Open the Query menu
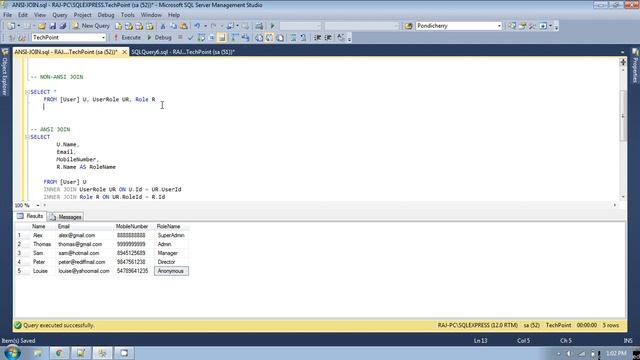Image resolution: width=640 pixels, height=360 pixels. point(60,15)
